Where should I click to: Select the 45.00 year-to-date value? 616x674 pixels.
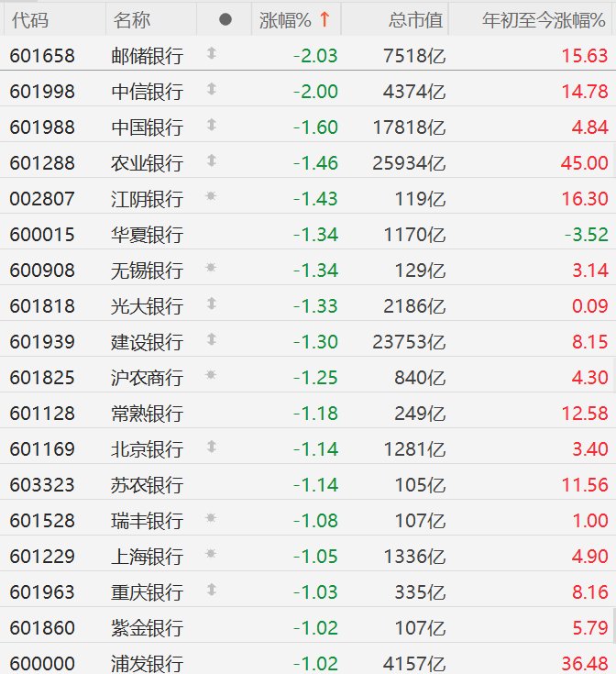584,163
